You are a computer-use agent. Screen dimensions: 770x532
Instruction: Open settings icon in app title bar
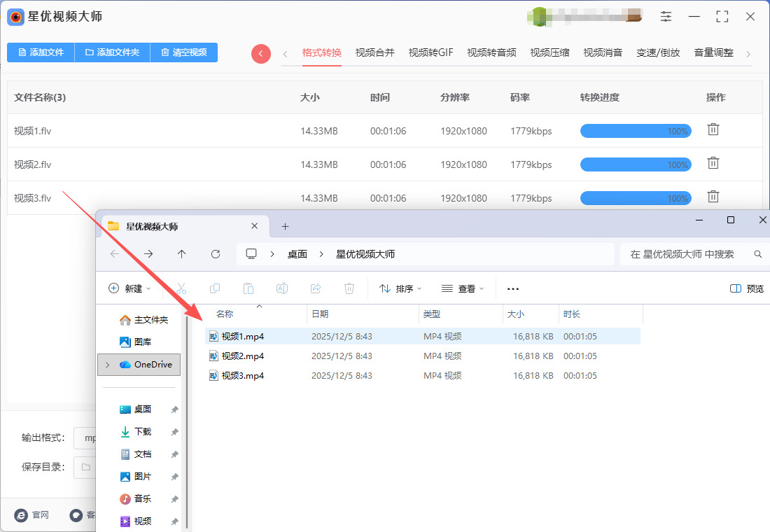(666, 16)
